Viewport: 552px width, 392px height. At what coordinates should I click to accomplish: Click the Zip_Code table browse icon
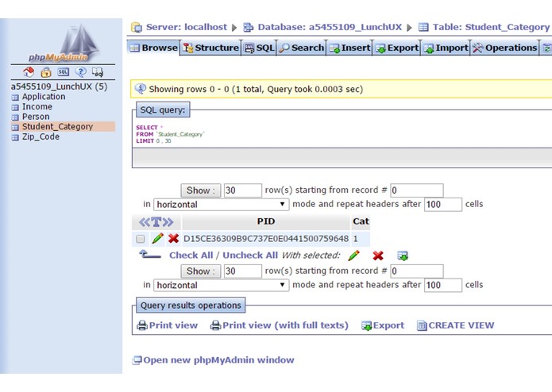(x=15, y=137)
